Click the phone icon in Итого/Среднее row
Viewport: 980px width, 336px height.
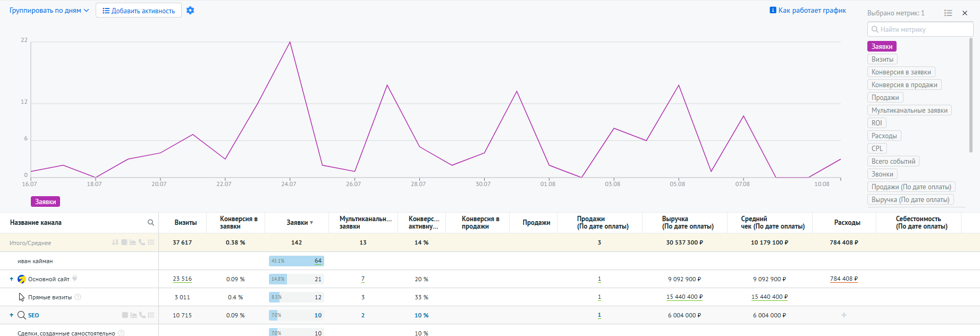click(142, 242)
